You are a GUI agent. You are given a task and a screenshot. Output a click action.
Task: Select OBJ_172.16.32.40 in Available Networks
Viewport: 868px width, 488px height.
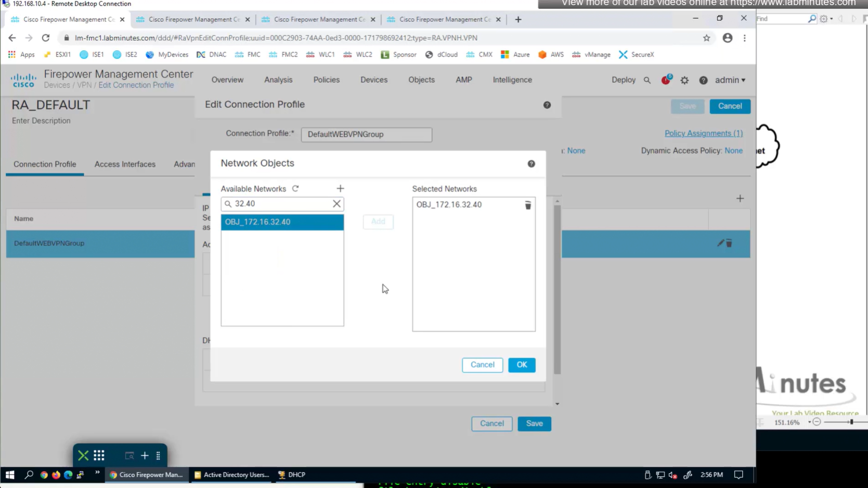pyautogui.click(x=282, y=222)
